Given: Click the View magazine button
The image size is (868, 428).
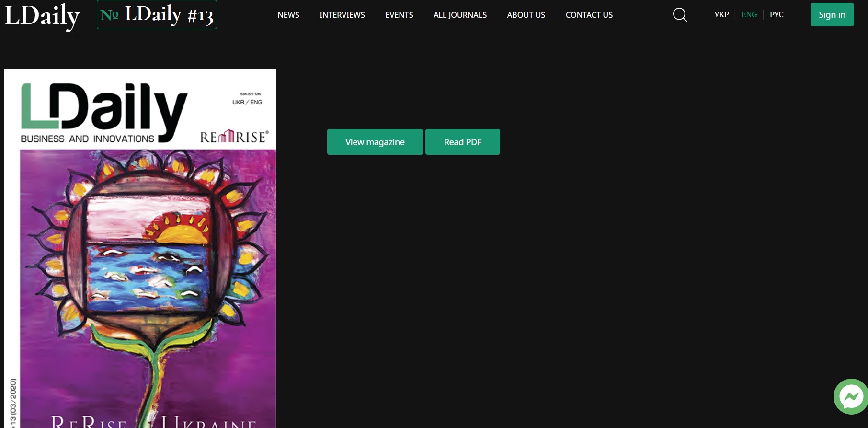Looking at the screenshot, I should (375, 142).
